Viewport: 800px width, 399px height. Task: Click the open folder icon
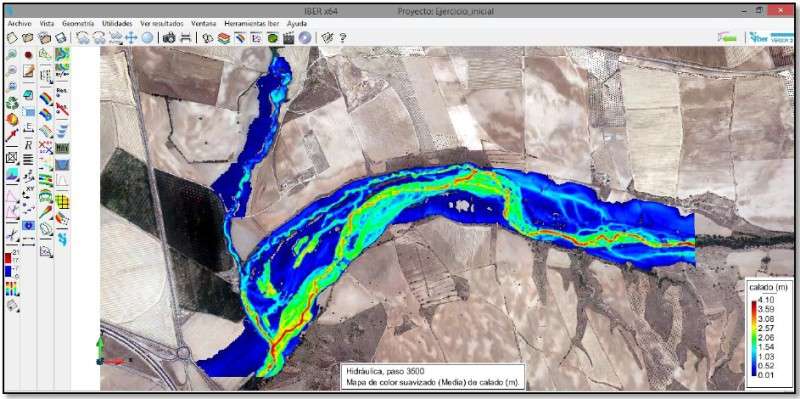(28, 37)
